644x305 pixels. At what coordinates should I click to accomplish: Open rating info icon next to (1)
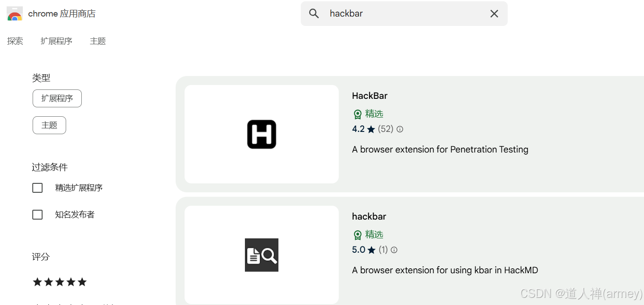(x=394, y=250)
